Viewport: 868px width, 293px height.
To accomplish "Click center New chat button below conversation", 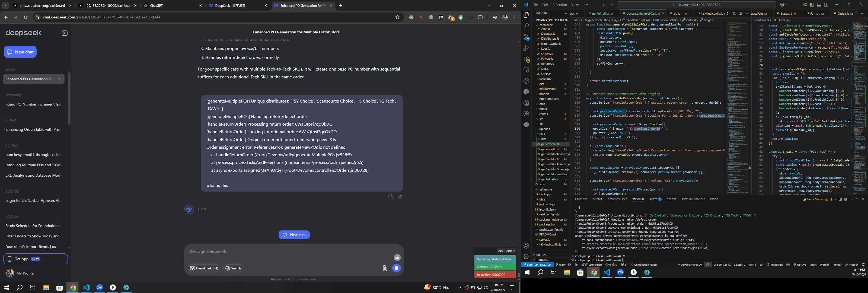I will coord(294,235).
